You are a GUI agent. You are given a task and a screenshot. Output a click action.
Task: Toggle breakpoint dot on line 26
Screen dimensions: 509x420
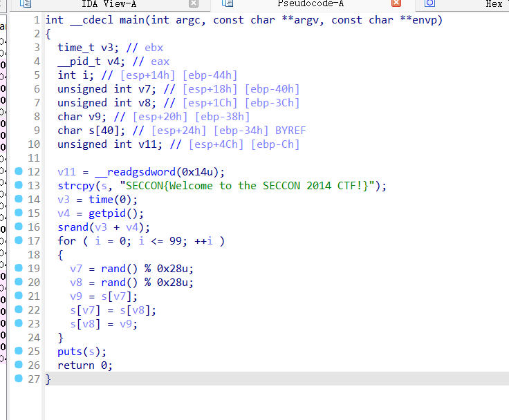coord(19,365)
